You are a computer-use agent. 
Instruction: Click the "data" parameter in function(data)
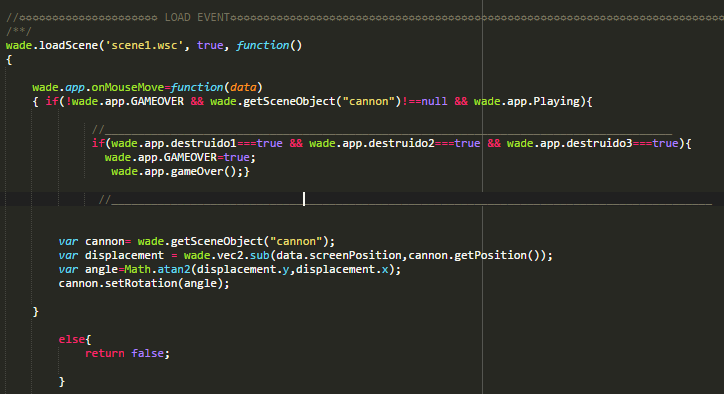tap(243, 87)
